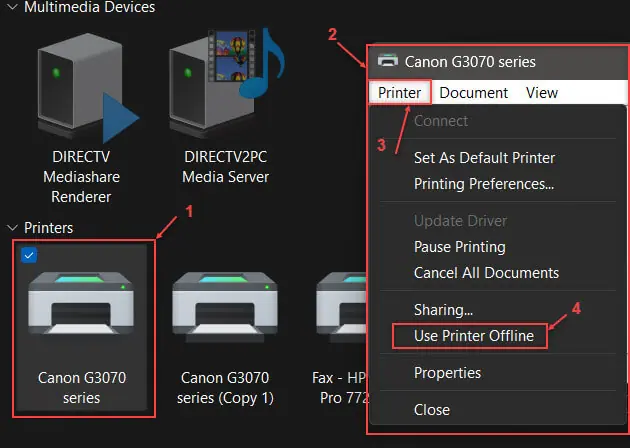Collapse the Multimedia Devices group
The height and width of the screenshot is (448, 630).
[12, 6]
